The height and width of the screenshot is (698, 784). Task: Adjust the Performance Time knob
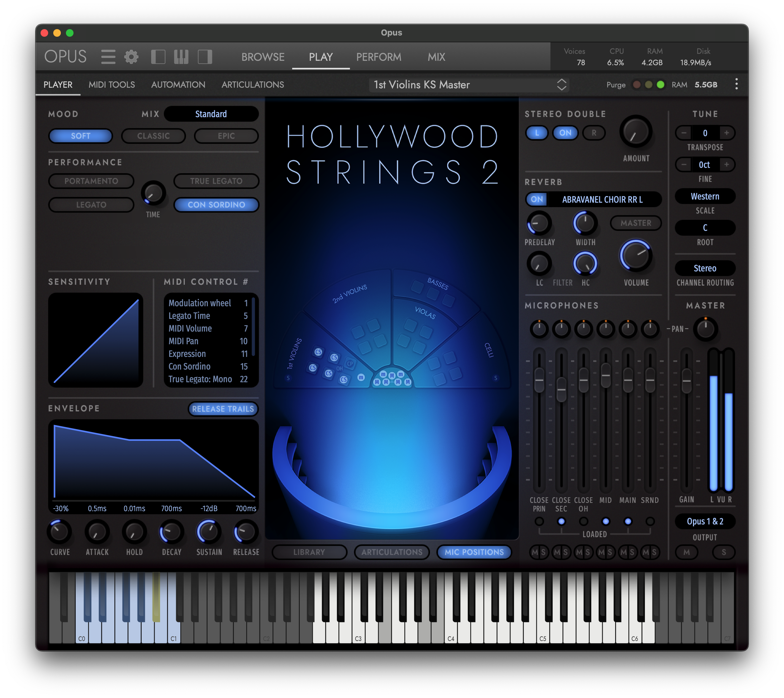[153, 193]
